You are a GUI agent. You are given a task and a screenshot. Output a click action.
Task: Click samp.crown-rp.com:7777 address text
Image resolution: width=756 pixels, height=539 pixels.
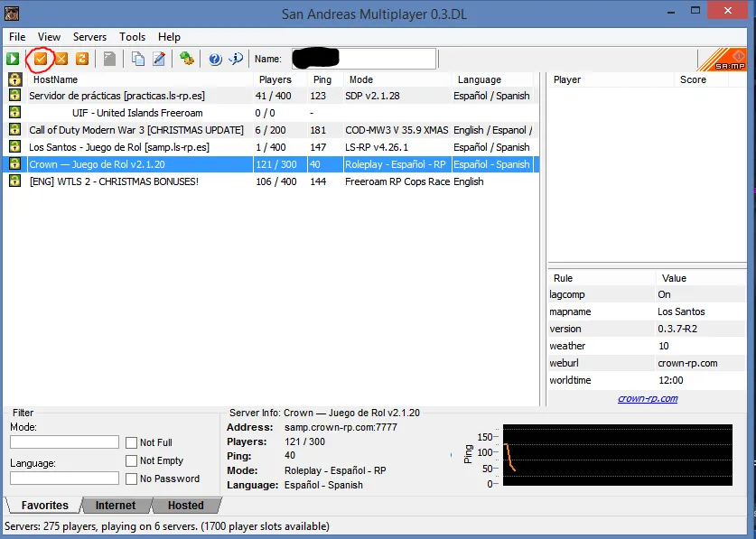[x=341, y=427]
